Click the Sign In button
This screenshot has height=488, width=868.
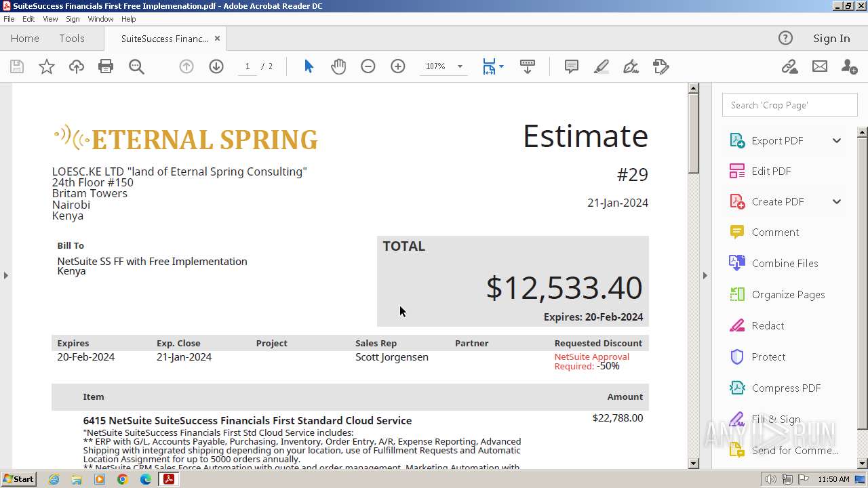(x=831, y=39)
